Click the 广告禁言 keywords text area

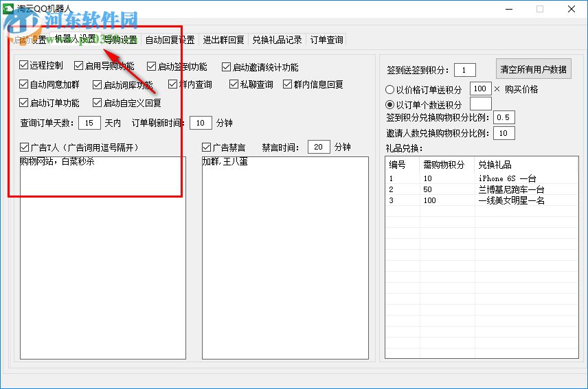(285, 258)
